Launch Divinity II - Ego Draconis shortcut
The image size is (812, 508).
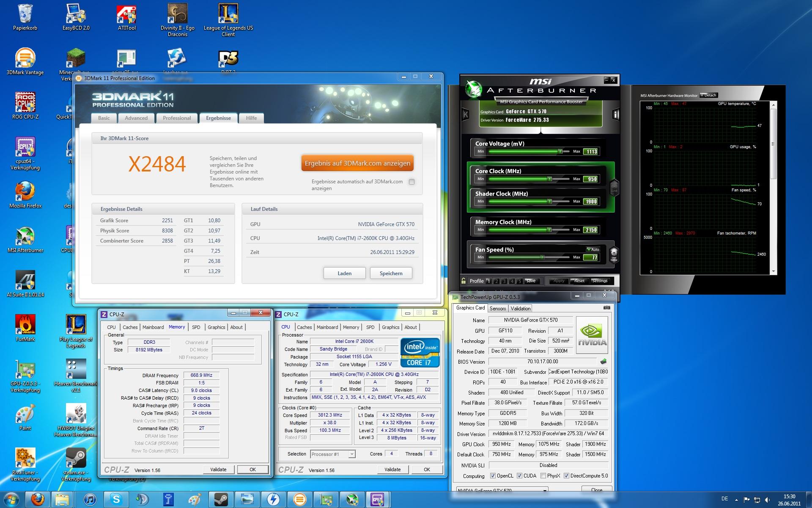pyautogui.click(x=178, y=20)
